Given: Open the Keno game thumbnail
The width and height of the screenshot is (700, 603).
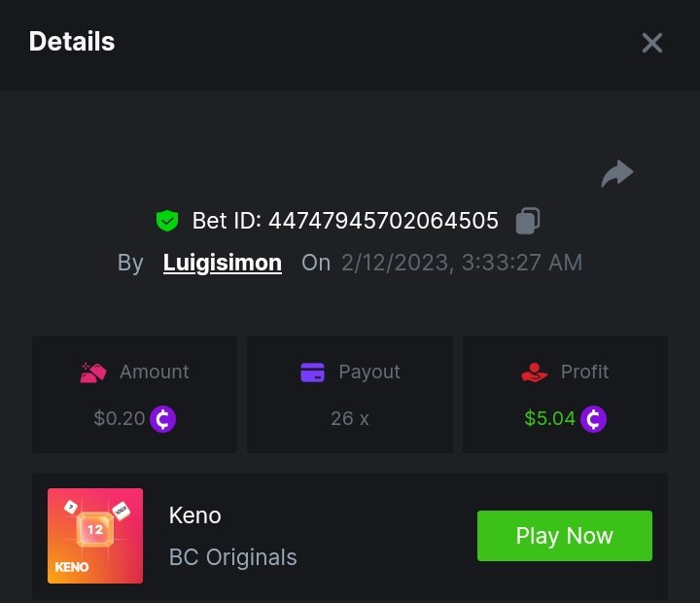Looking at the screenshot, I should pos(95,536).
